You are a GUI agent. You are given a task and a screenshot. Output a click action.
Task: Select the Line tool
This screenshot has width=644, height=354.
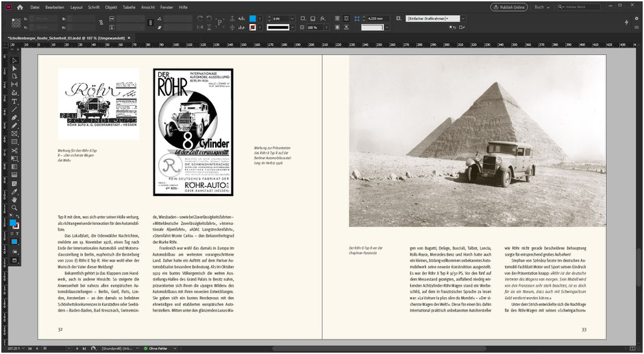coord(14,109)
